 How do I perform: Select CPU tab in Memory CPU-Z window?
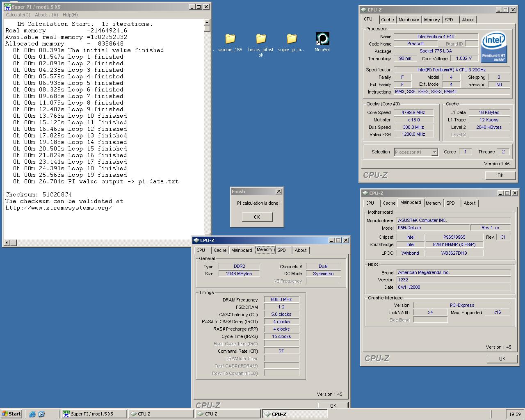[201, 250]
